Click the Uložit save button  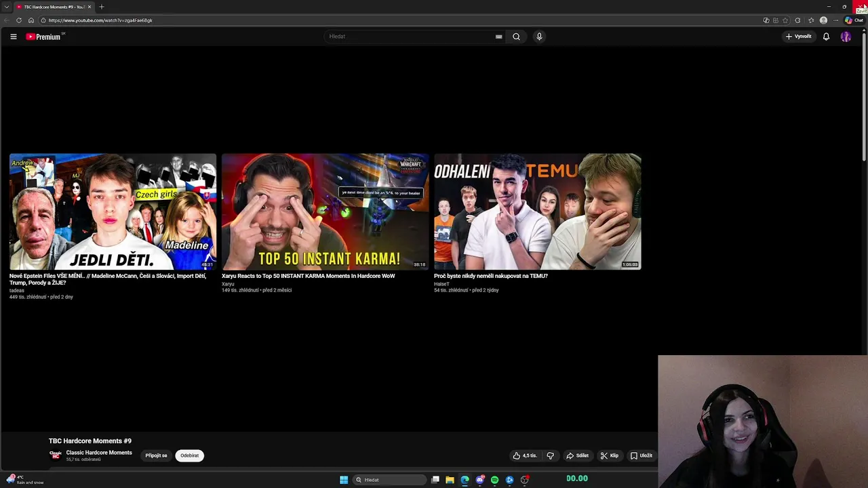tap(642, 455)
